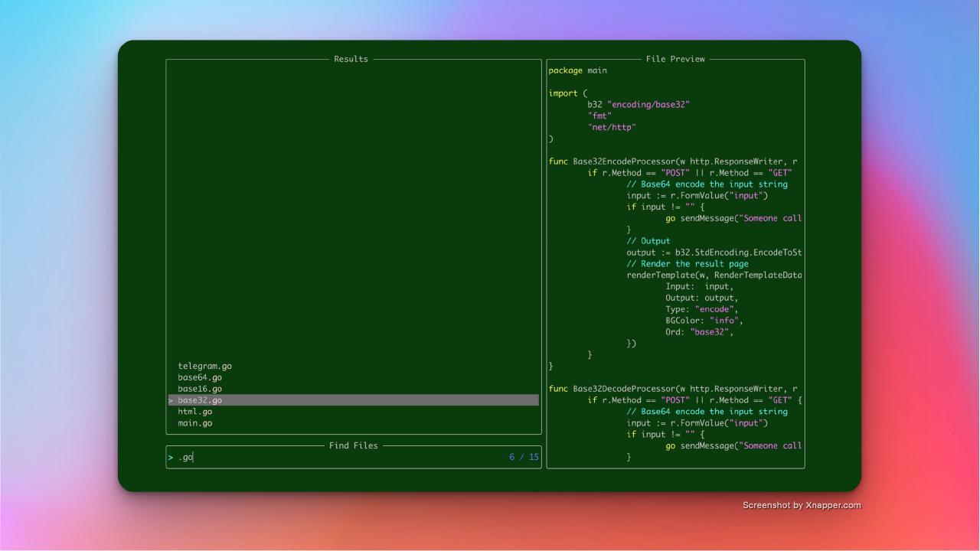Viewport: 980px width, 551px height.
Task: Click the File Preview panel title
Action: tap(675, 59)
